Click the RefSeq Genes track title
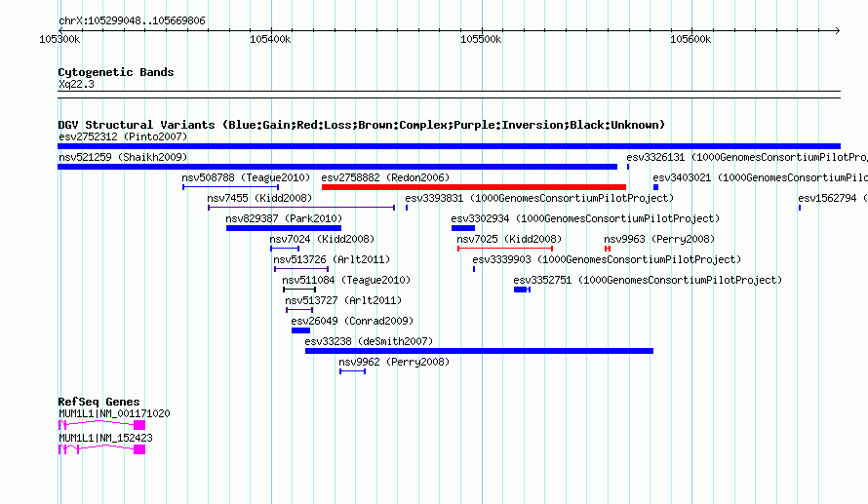 pos(99,402)
